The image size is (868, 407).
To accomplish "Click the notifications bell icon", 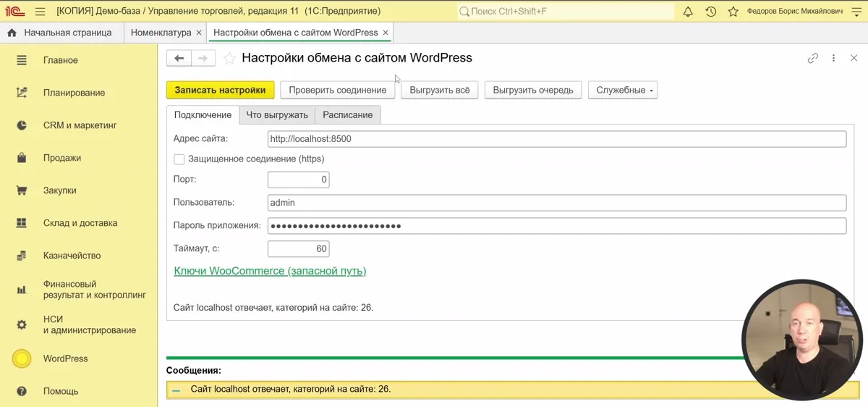I will click(688, 12).
